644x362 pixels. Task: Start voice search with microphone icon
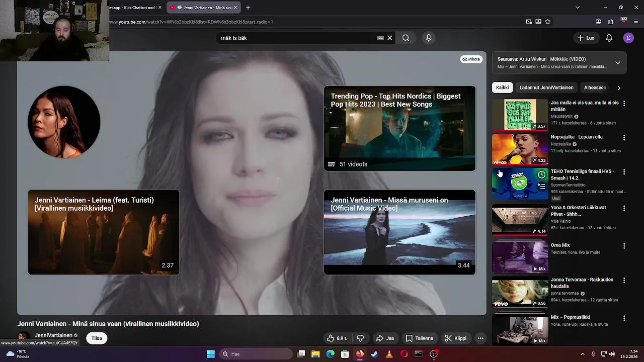pyautogui.click(x=429, y=38)
